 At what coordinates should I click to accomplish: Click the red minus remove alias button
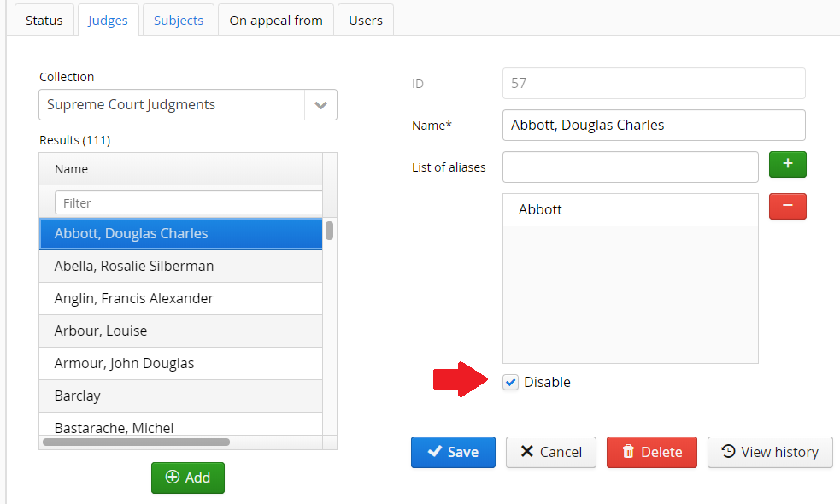(787, 207)
